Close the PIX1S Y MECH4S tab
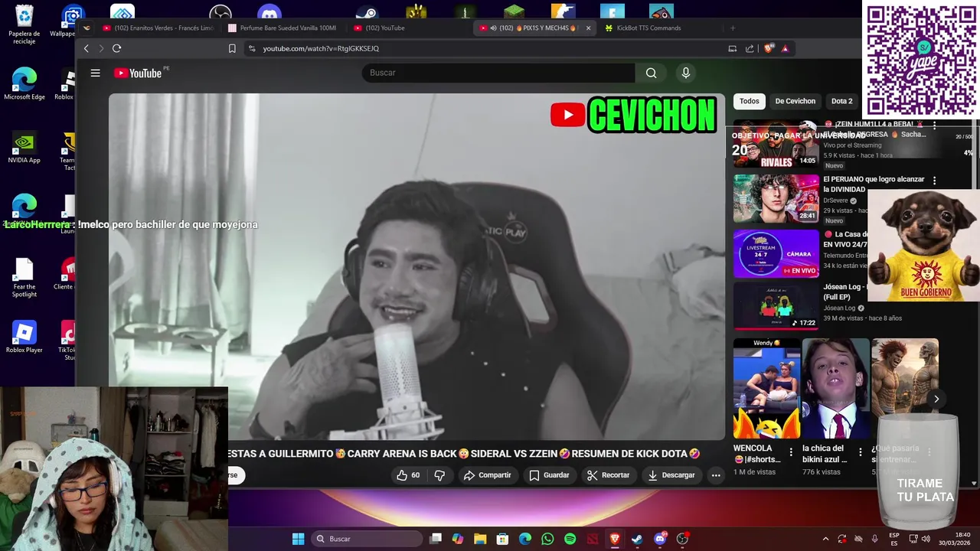This screenshot has width=980, height=551. point(588,28)
